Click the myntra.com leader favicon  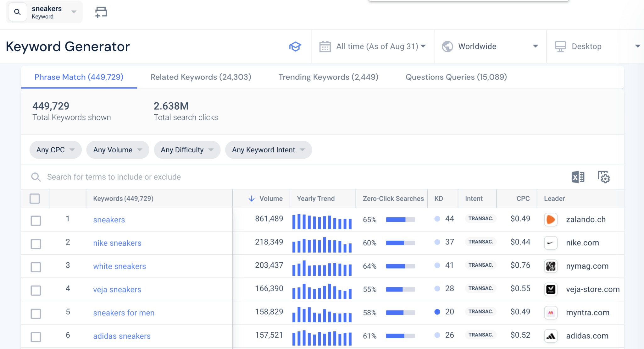pos(551,313)
